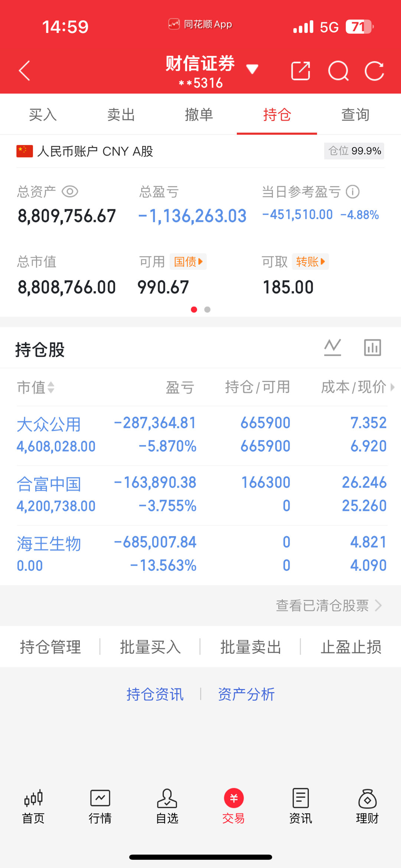This screenshot has width=401, height=868.
Task: Tap the search magnifier icon
Action: coord(338,71)
